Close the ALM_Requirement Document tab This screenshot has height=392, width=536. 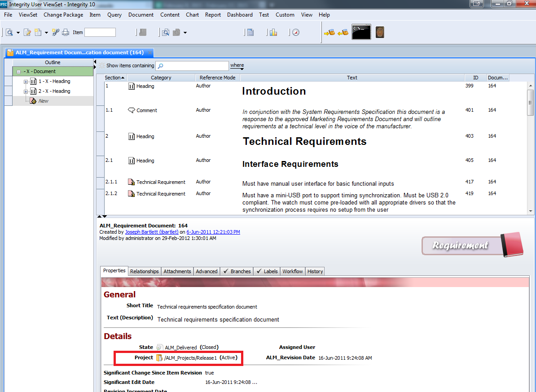[149, 52]
